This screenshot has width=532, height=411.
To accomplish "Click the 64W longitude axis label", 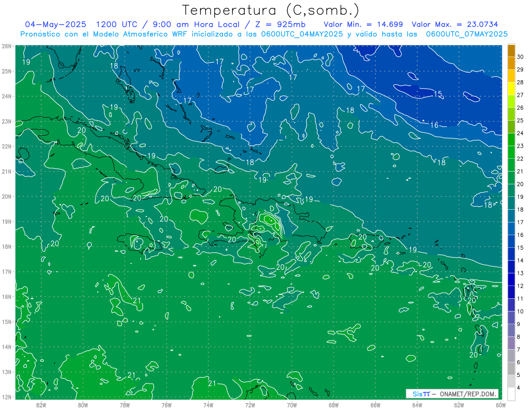I will (x=417, y=405).
